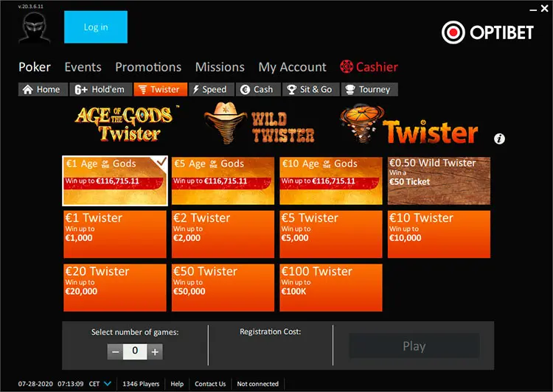This screenshot has height=392, width=553.
Task: Switch to the Tourney tab
Action: click(x=369, y=90)
